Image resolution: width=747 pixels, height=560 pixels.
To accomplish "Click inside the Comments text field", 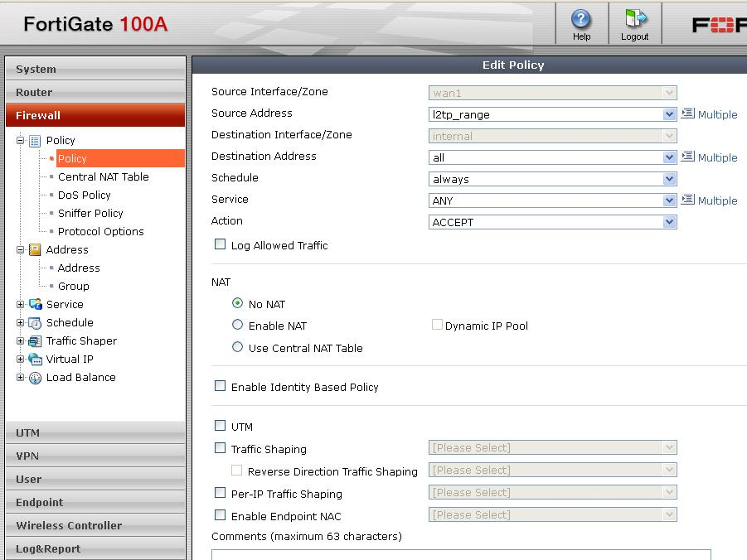I will coord(460,554).
